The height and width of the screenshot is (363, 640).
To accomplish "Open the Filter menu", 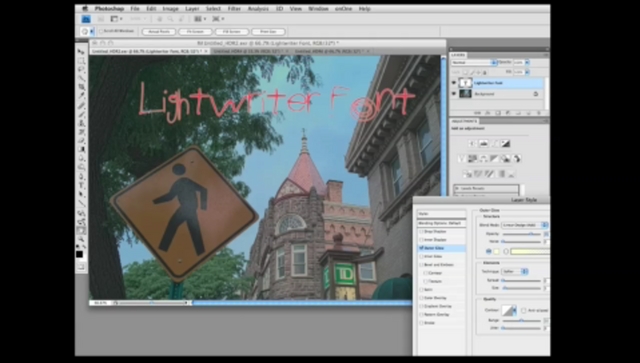I will coord(234,9).
